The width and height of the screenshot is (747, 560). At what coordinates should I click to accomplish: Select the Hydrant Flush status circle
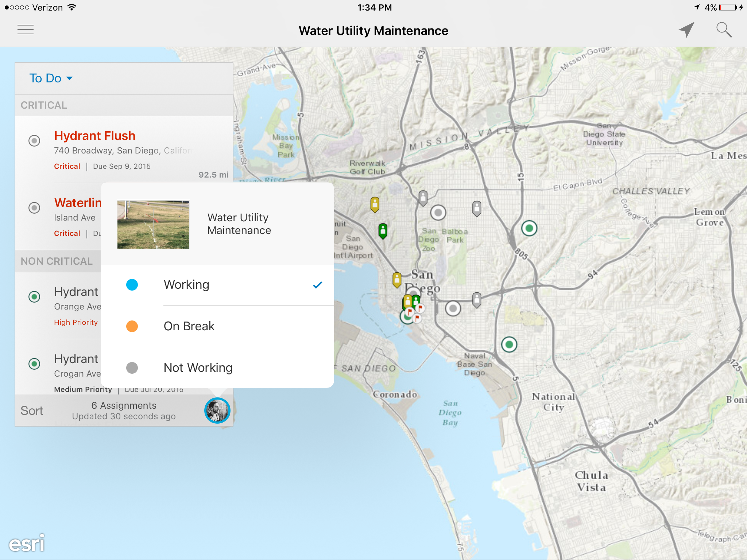coord(34,141)
